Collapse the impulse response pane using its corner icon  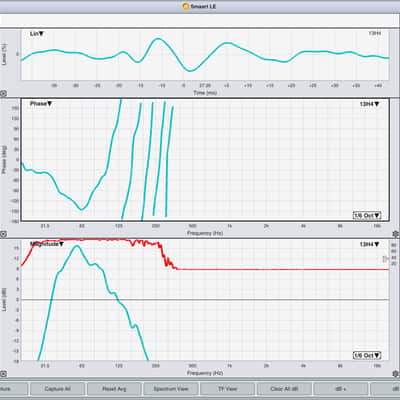pyautogui.click(x=3, y=94)
